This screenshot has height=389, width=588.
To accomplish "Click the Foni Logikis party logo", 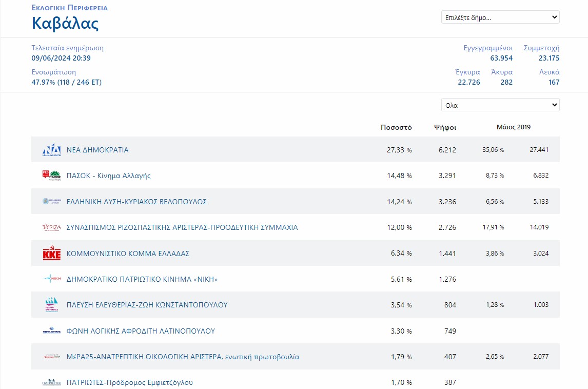I will (x=51, y=331).
